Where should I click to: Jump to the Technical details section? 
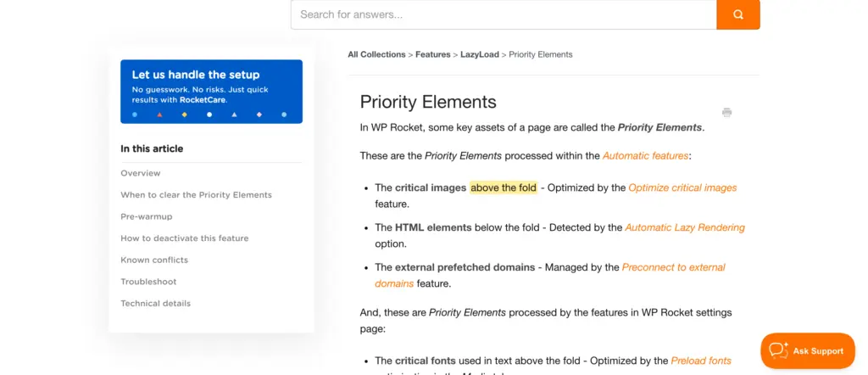tap(156, 303)
